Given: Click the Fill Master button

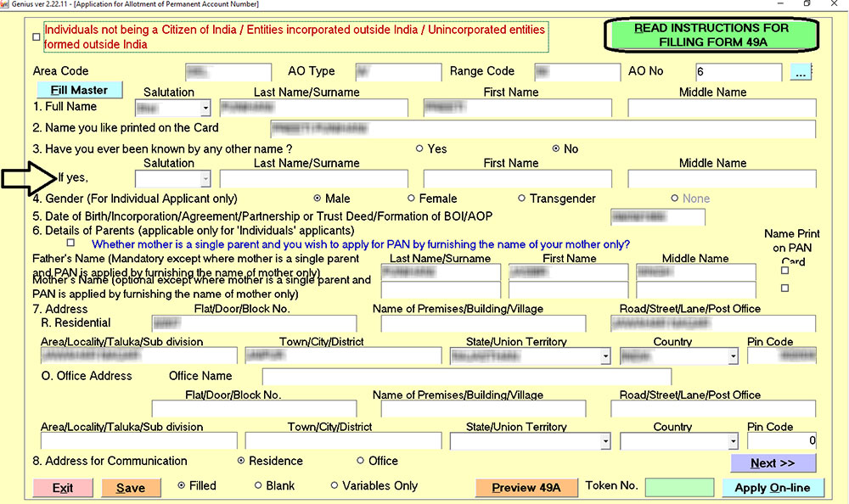Looking at the screenshot, I should [79, 89].
